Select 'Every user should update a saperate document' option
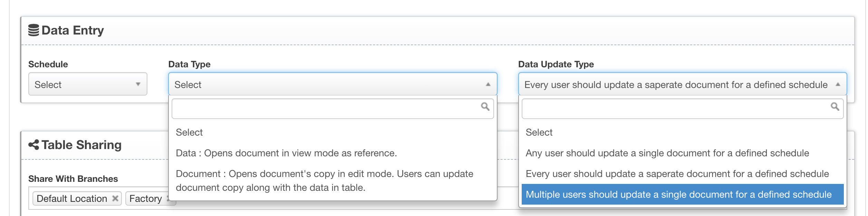The height and width of the screenshot is (216, 868). tap(677, 174)
